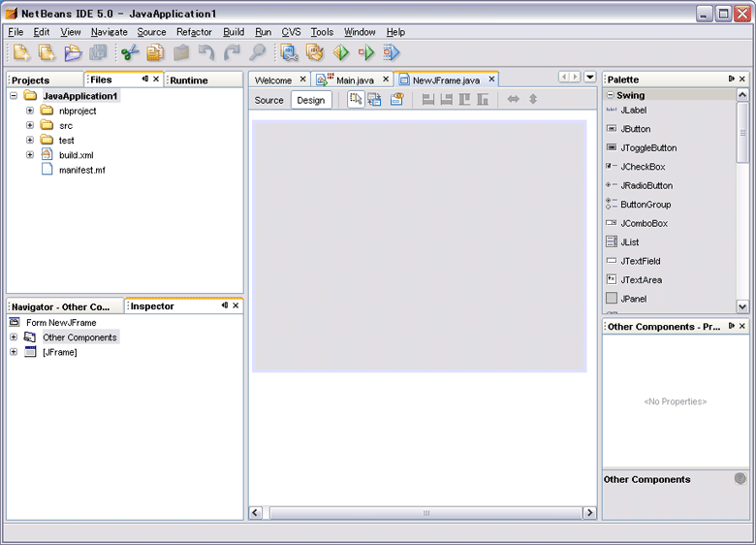
Task: Click the palette scrollbar down arrow
Action: pyautogui.click(x=742, y=305)
